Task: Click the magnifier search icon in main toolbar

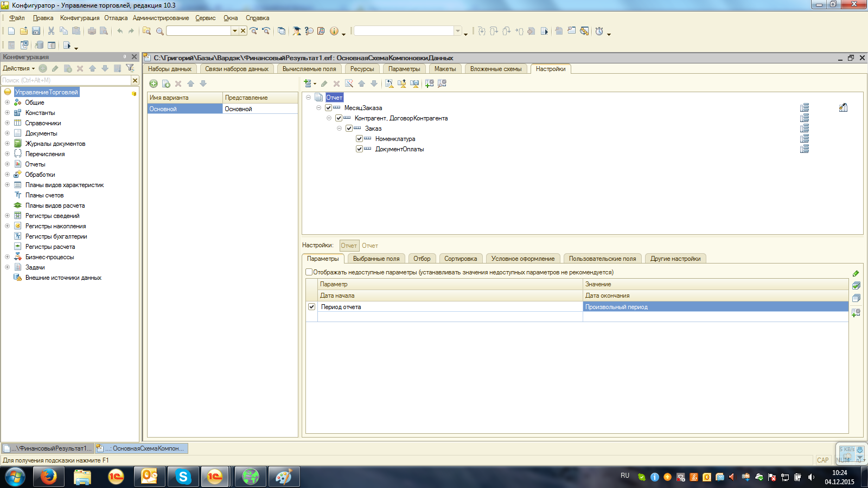Action: pos(159,31)
